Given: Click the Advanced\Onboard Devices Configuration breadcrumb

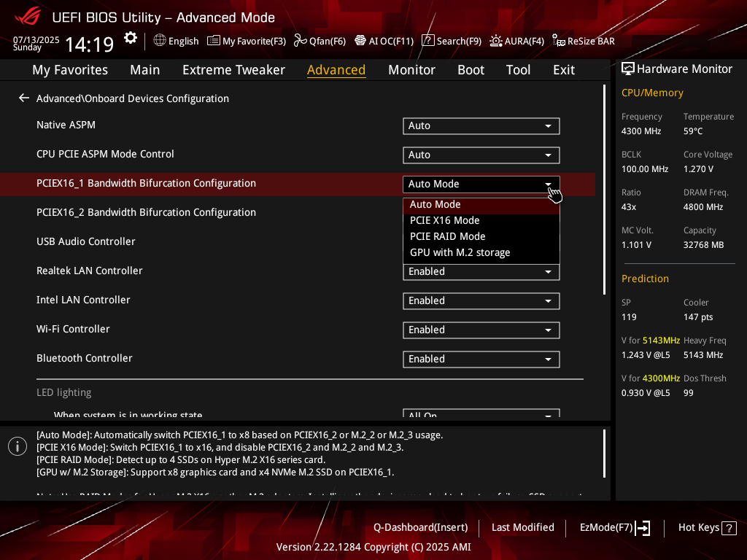Looking at the screenshot, I should click(x=133, y=98).
